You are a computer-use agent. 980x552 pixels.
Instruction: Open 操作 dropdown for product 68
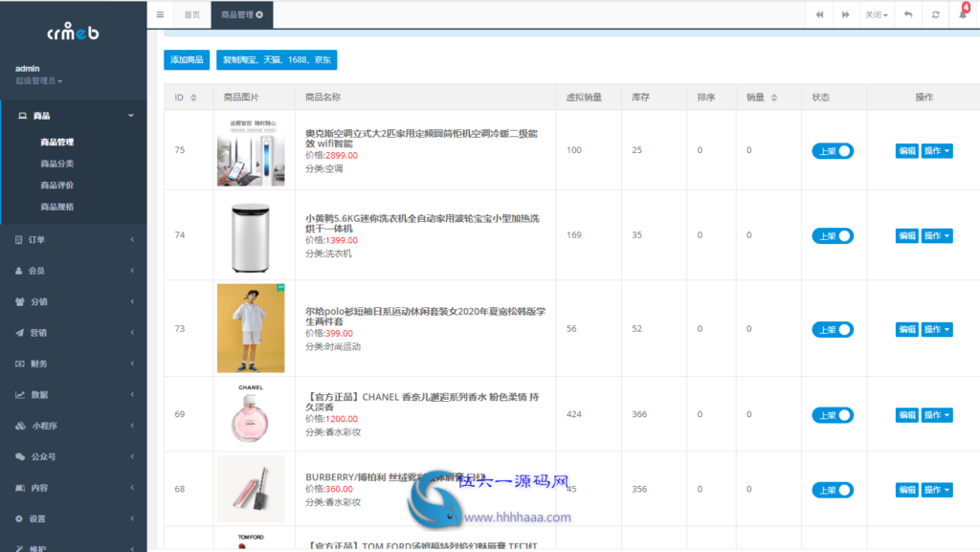pyautogui.click(x=937, y=490)
